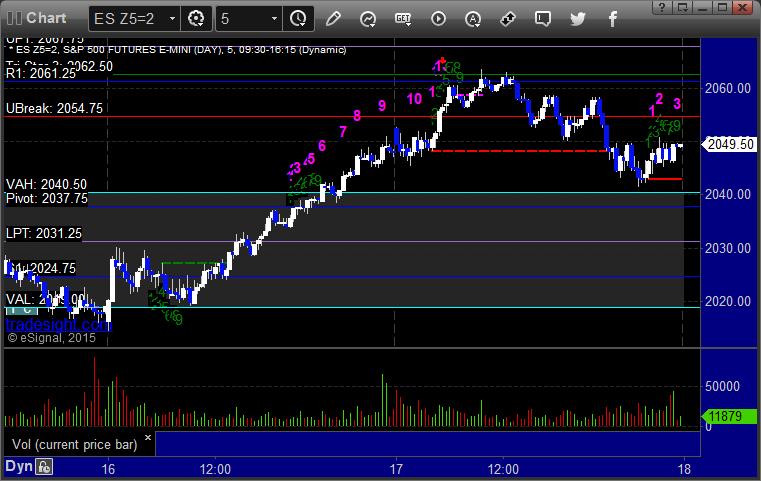Image resolution: width=761 pixels, height=481 pixels.
Task: Click the window linking pin icon
Action: point(508,19)
